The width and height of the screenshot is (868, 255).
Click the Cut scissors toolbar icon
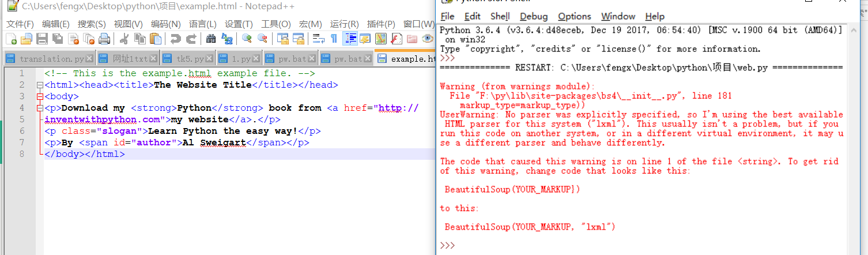(123, 39)
